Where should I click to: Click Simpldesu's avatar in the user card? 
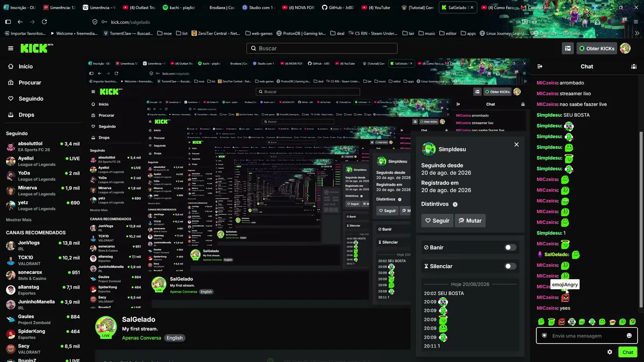pos(429,149)
